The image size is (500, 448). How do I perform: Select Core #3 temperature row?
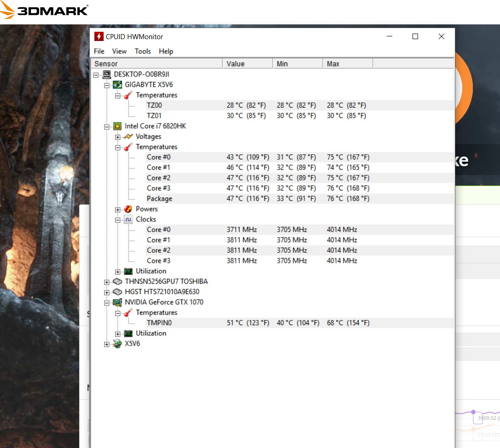(x=300, y=188)
